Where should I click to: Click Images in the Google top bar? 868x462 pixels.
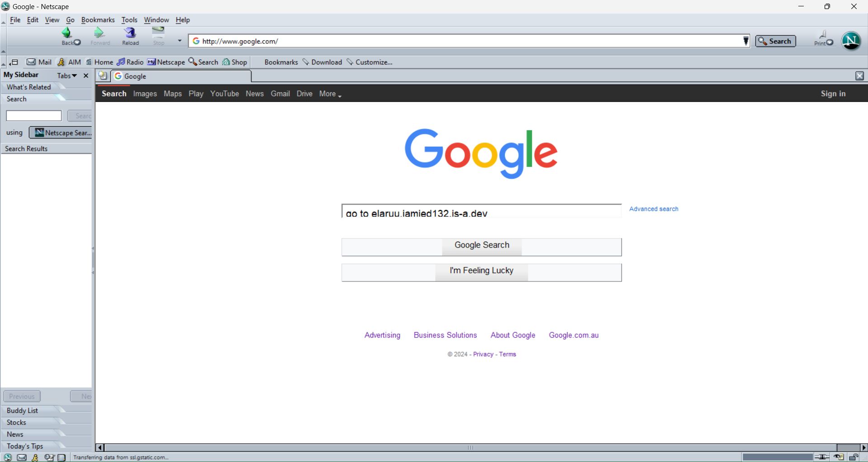[145, 94]
